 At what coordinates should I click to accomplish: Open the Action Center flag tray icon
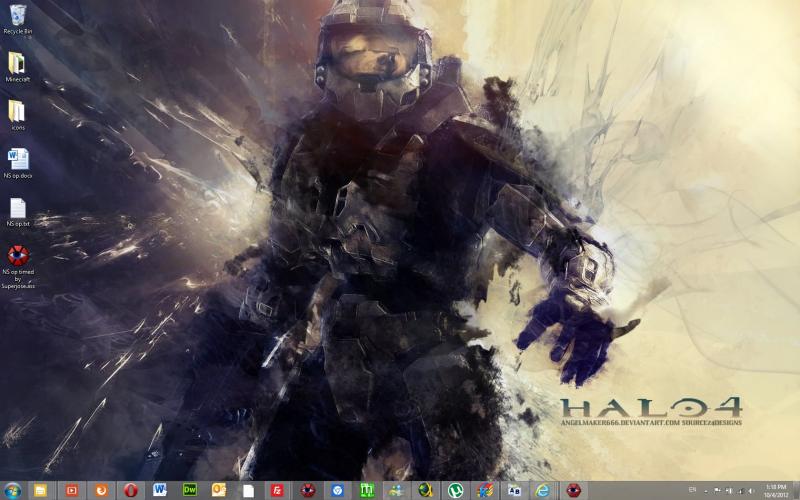[717, 491]
